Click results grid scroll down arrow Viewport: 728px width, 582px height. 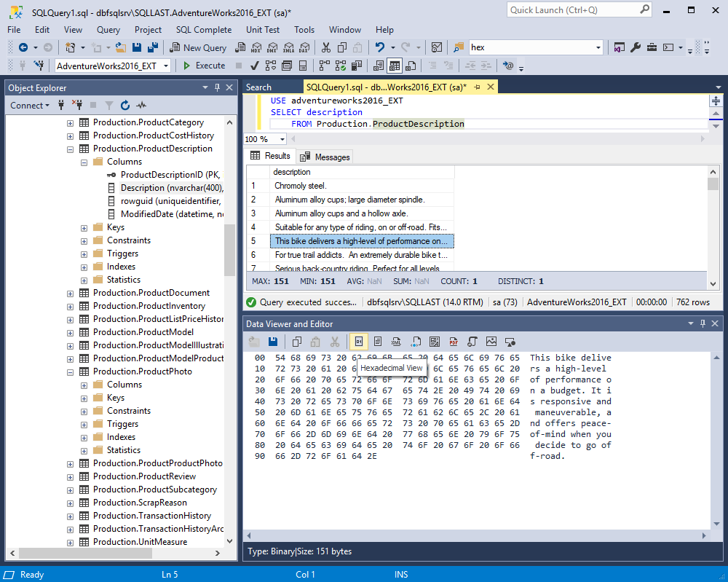click(x=713, y=284)
